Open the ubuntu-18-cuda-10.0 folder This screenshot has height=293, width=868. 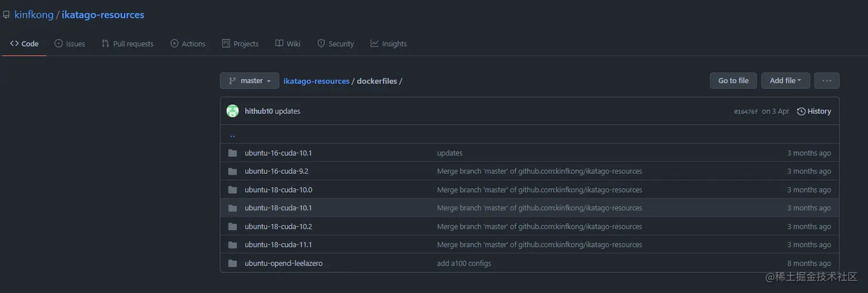(278, 190)
